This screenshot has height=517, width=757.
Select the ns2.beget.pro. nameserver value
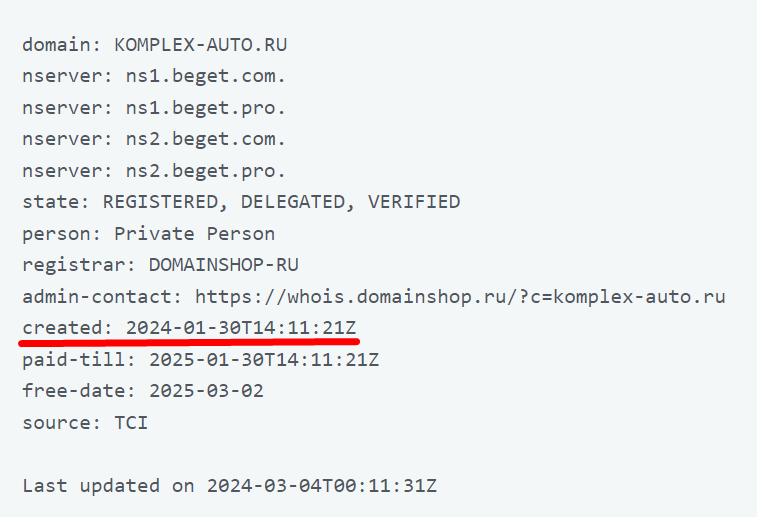(199, 170)
